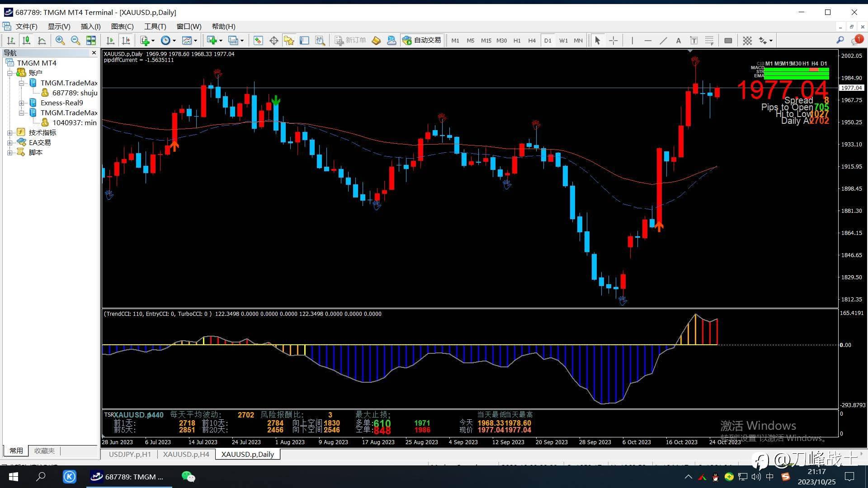Select the H1 timeframe button
Screen dimensions: 868x488
(517, 41)
